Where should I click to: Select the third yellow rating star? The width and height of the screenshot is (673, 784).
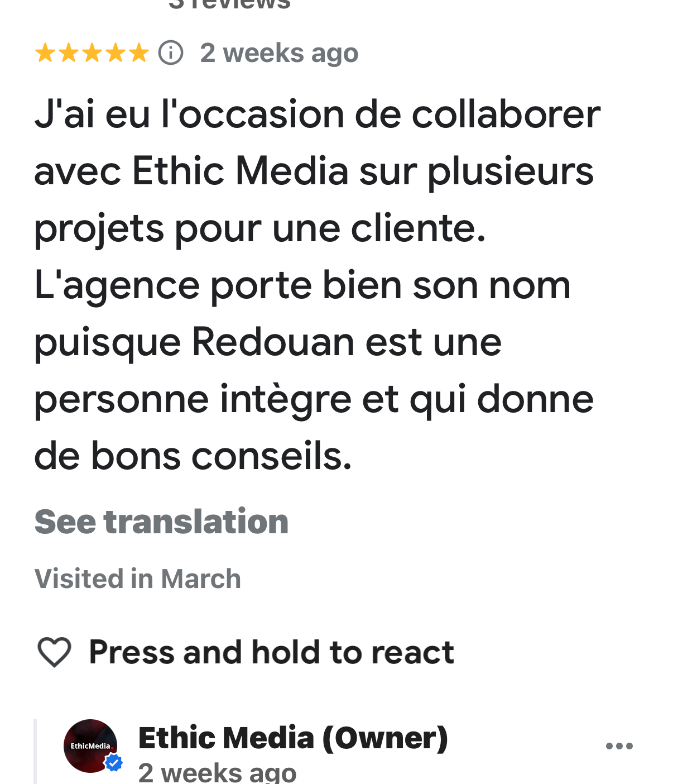pos(92,54)
